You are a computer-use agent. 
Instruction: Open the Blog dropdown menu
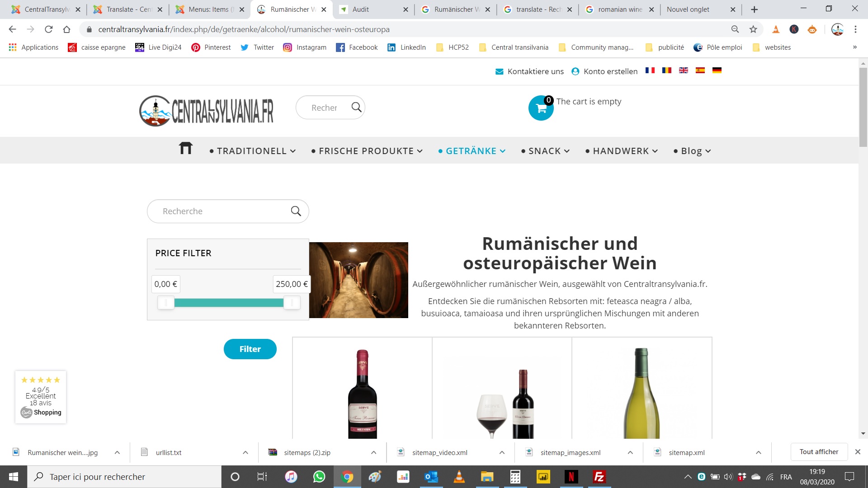tap(692, 151)
